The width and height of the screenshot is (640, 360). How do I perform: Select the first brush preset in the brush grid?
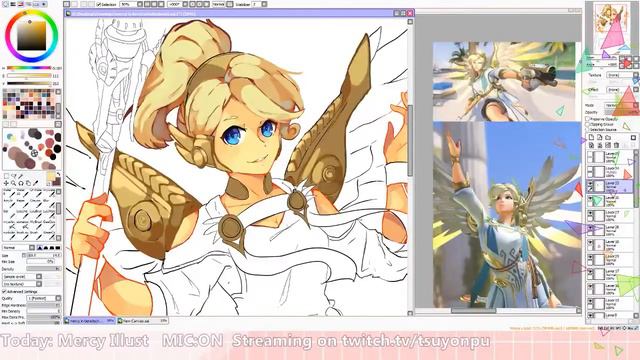(x=9, y=193)
